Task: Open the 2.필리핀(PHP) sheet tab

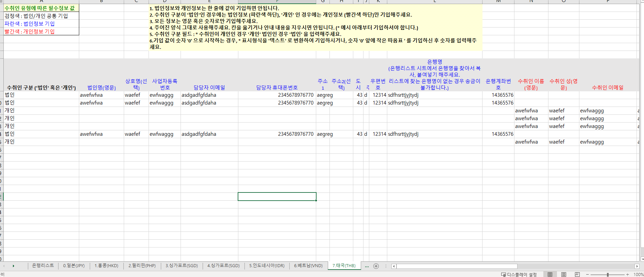Action: coord(142,265)
